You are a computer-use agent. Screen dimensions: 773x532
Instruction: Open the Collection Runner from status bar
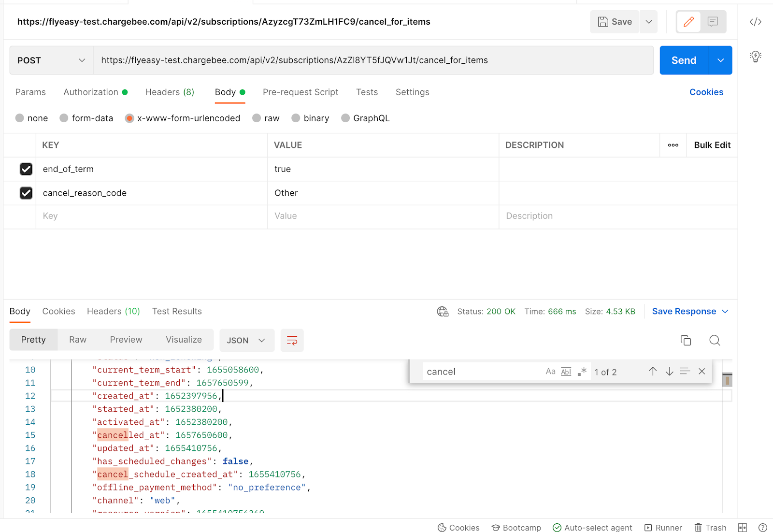[663, 527]
